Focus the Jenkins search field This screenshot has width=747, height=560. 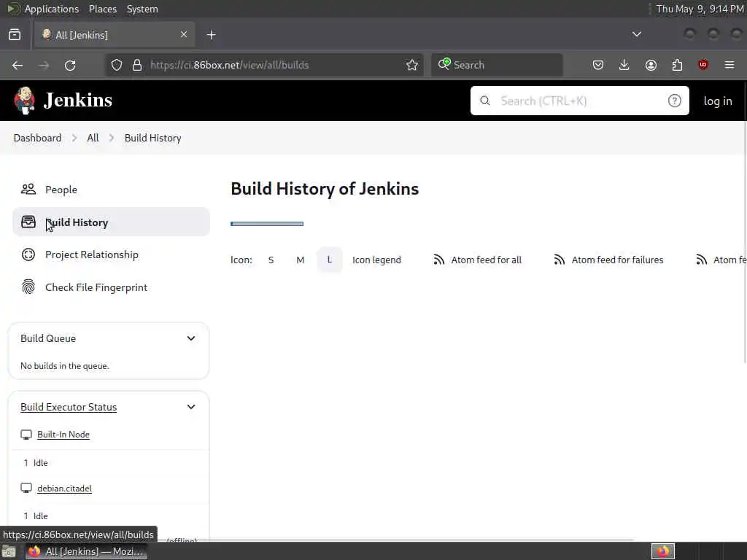click(579, 101)
